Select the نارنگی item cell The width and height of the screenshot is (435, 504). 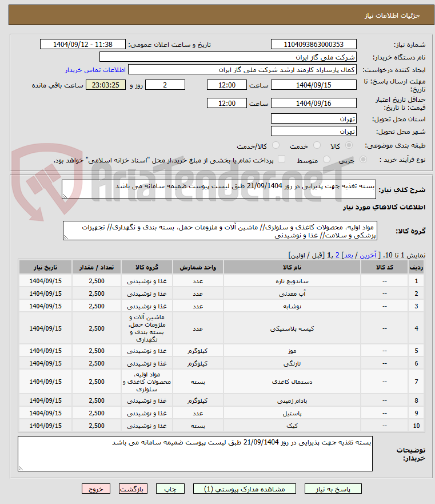[x=292, y=363]
